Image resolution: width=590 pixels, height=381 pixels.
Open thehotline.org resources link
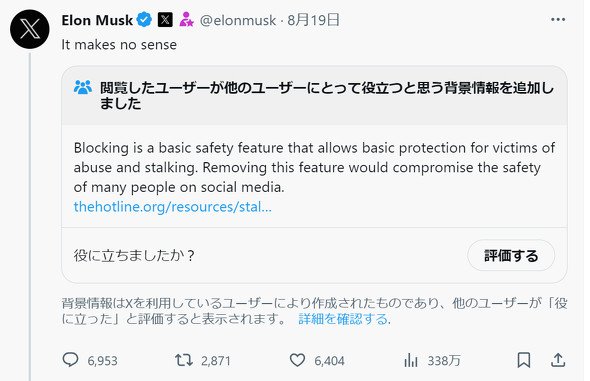[x=173, y=207]
